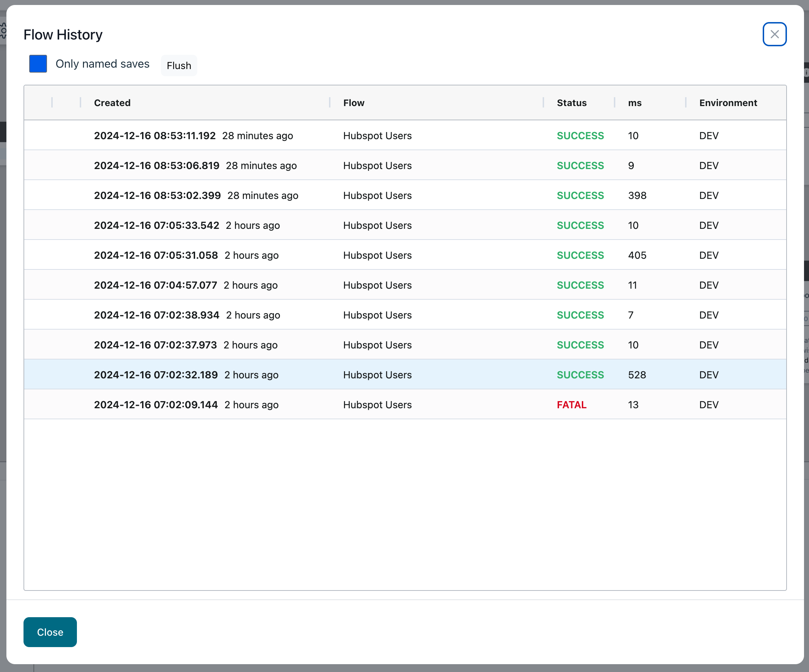Image resolution: width=809 pixels, height=672 pixels.
Task: Sort the table by the Created column header
Action: (112, 103)
